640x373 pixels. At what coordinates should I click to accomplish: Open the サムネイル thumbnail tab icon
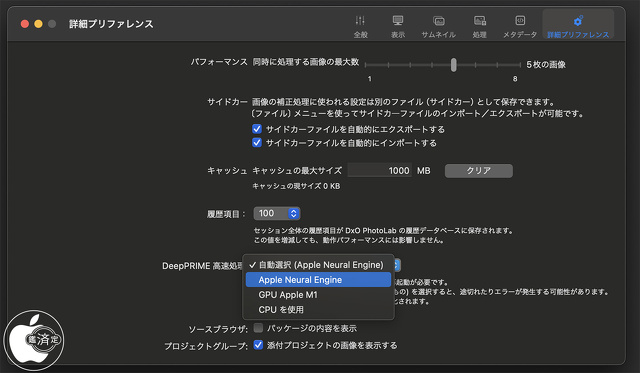(439, 20)
